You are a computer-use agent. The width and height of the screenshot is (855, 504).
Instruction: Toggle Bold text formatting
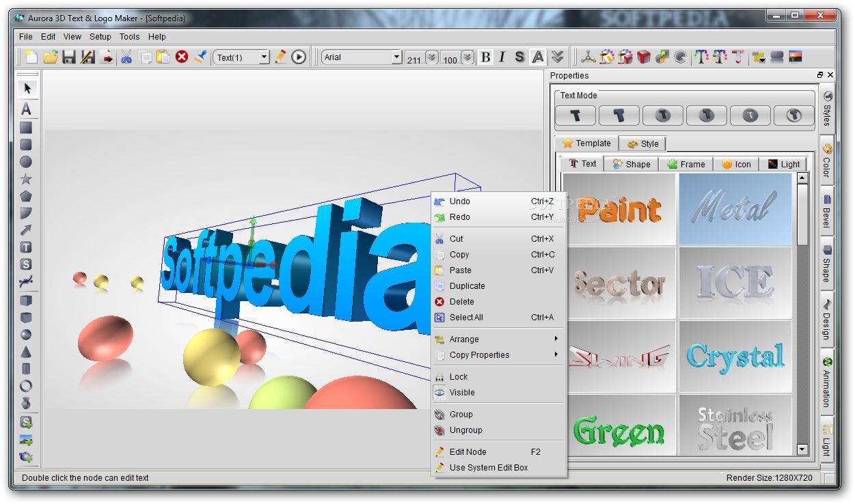(485, 57)
